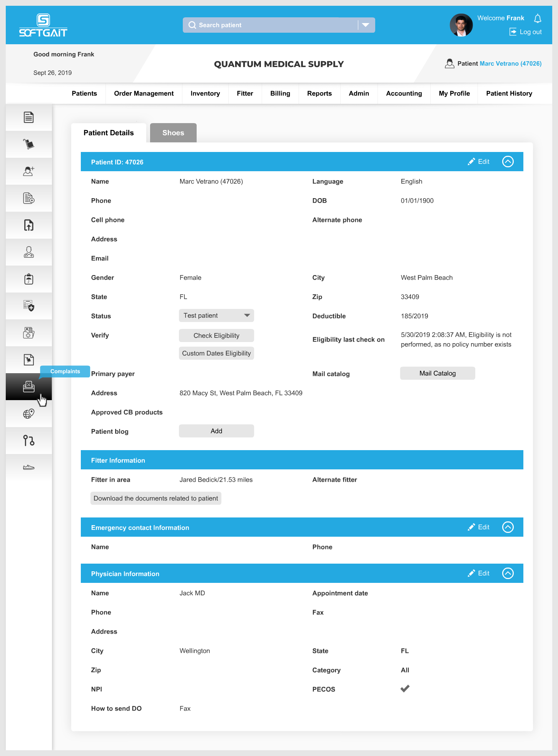558x756 pixels.
Task: Click the physician stethoscope sidebar icon
Action: tap(29, 252)
